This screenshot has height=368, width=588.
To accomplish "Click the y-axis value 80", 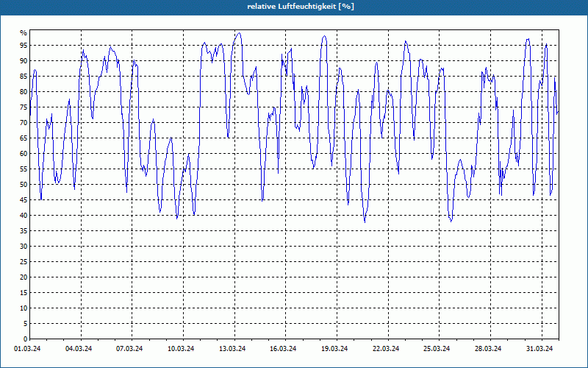I will (x=24, y=91).
